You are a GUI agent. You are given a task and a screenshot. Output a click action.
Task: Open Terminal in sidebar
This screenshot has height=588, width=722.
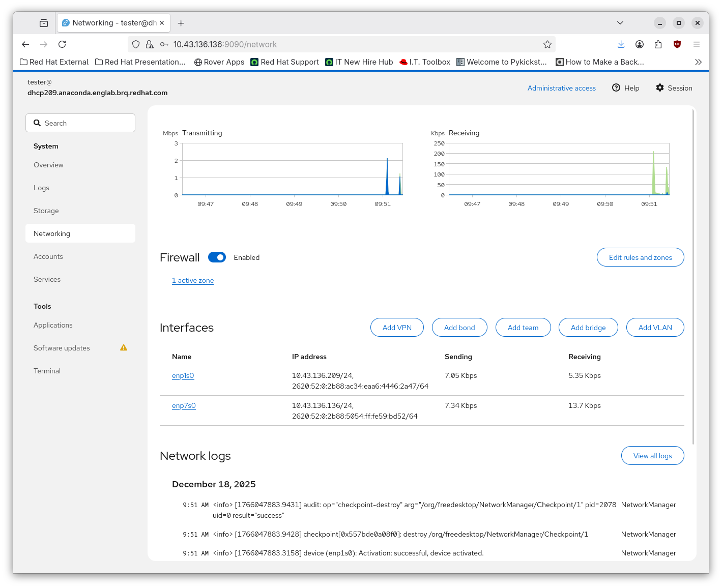click(80, 371)
